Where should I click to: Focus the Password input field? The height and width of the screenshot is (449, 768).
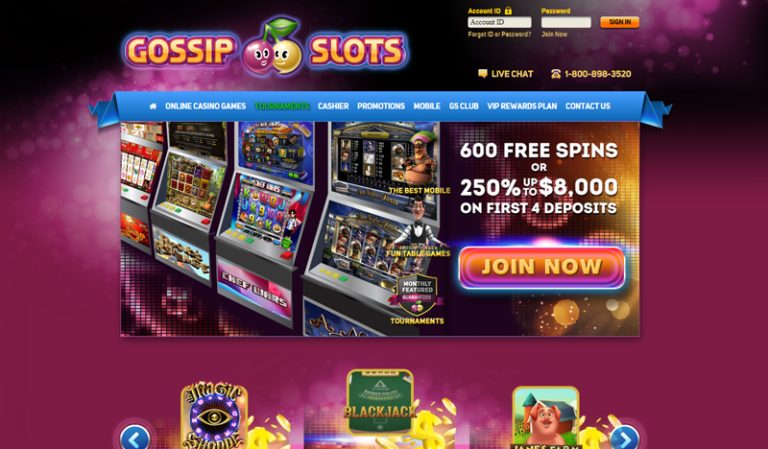[x=566, y=22]
